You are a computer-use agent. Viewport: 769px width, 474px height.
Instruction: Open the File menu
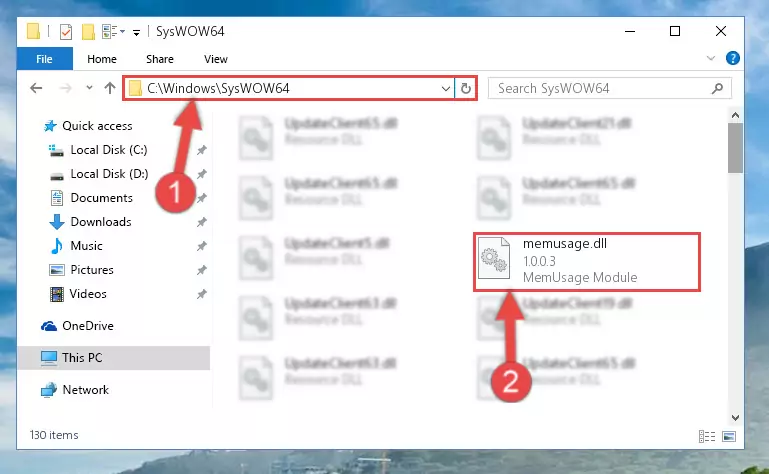point(45,59)
